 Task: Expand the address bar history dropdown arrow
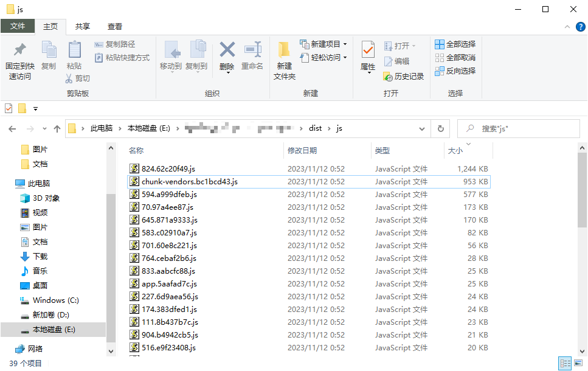422,128
